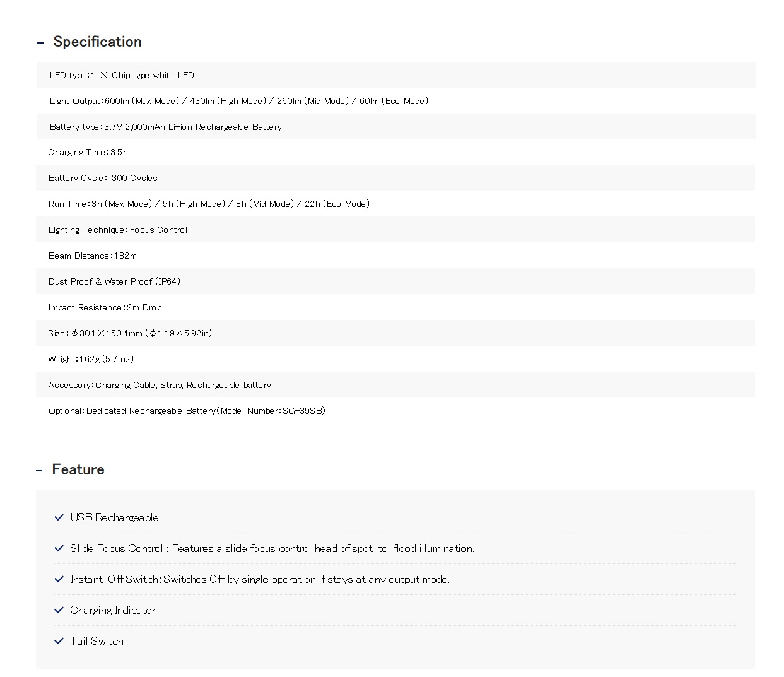Click the checkmark beside USB Rechargeable
The image size is (784, 677).
coord(59,517)
